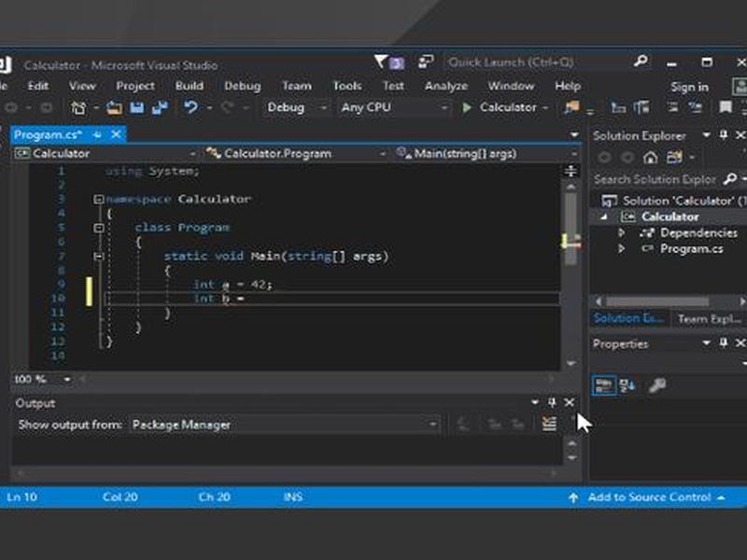This screenshot has height=560, width=747.
Task: Click the bookmark icon in the toolbar
Action: click(726, 107)
